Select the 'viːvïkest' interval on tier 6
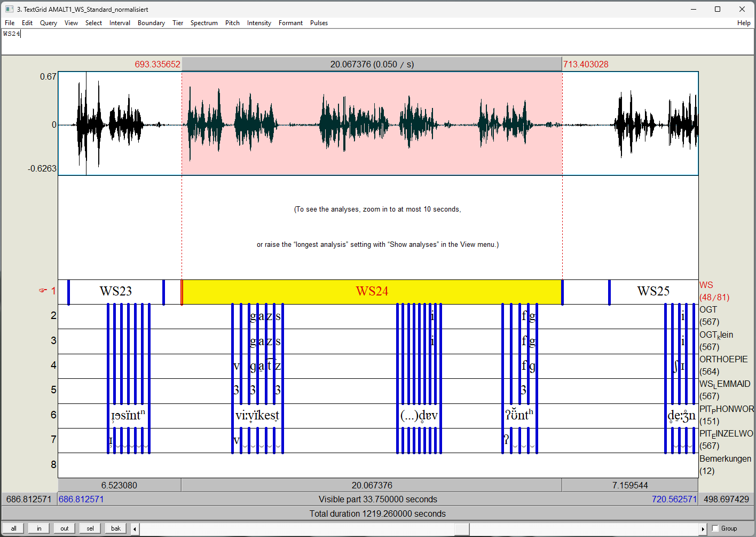This screenshot has height=537, width=756. pyautogui.click(x=257, y=415)
